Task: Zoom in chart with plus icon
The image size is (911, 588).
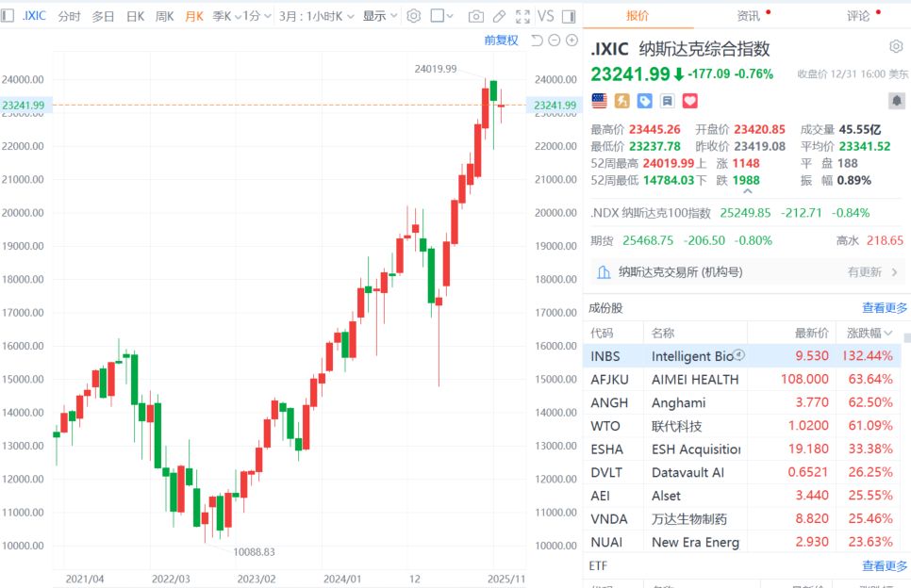Action: point(572,40)
